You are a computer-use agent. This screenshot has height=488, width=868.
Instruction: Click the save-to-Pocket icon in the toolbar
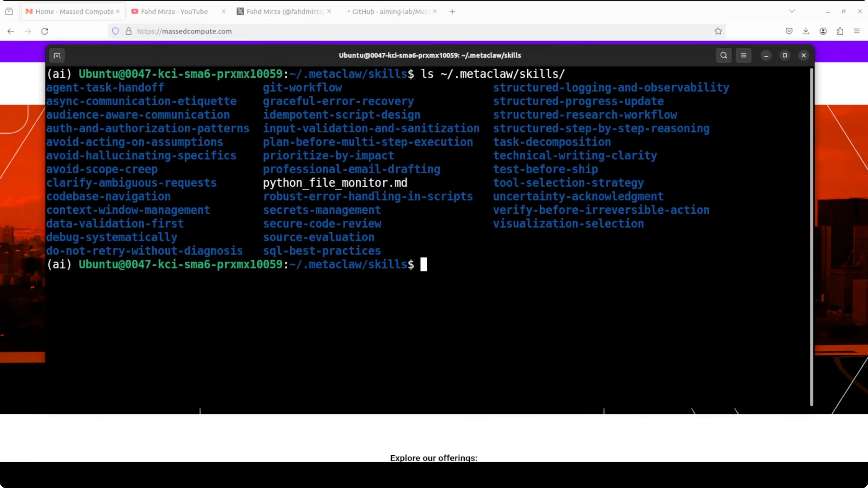789,31
